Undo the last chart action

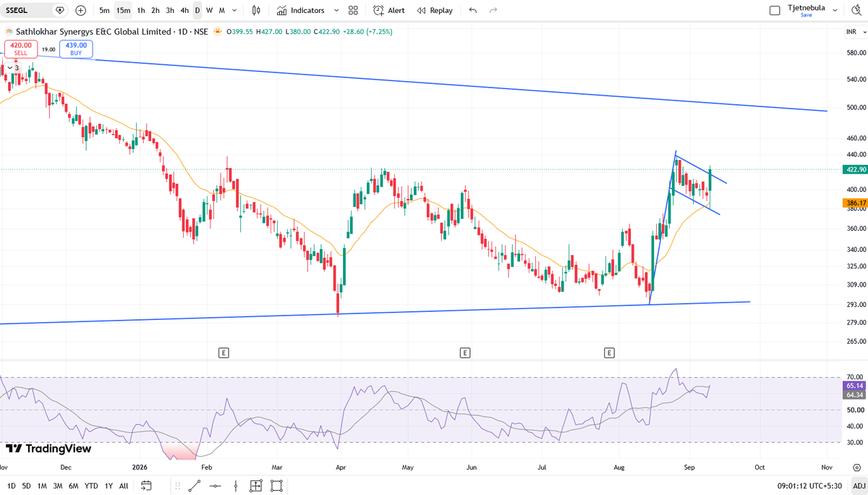[x=472, y=10]
